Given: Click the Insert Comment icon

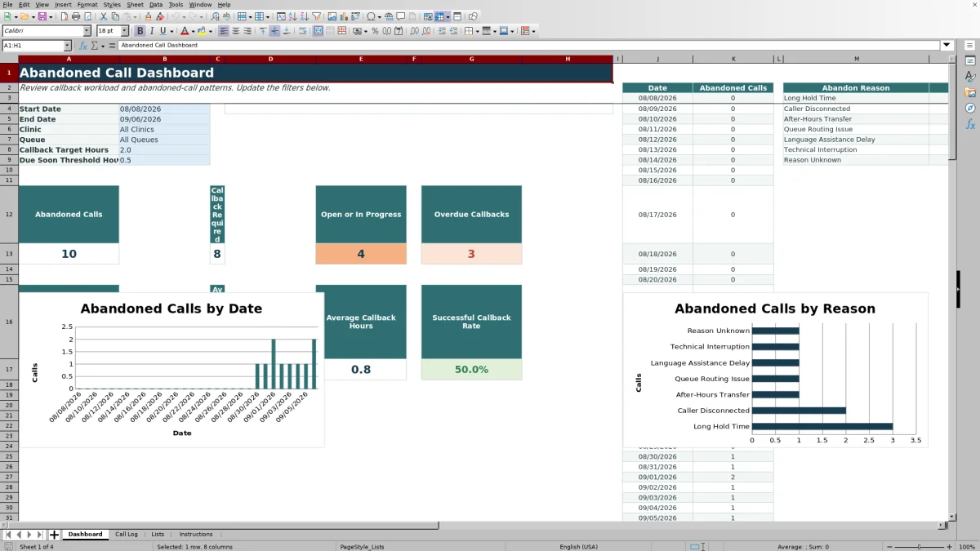Looking at the screenshot, I should click(x=400, y=16).
